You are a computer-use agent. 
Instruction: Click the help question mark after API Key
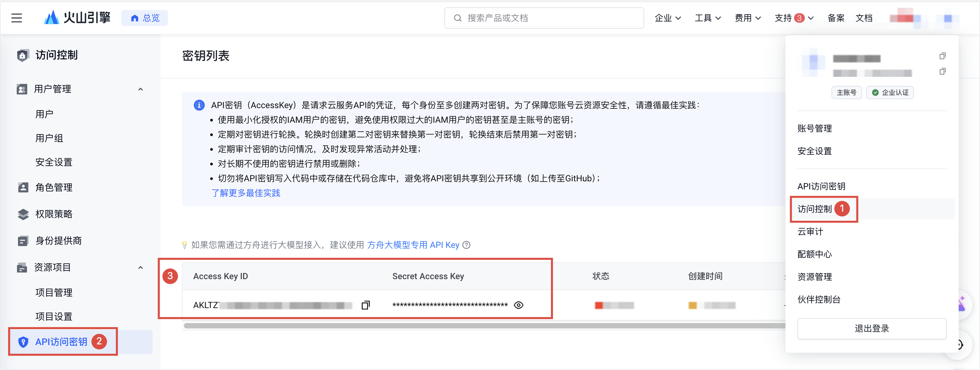466,245
